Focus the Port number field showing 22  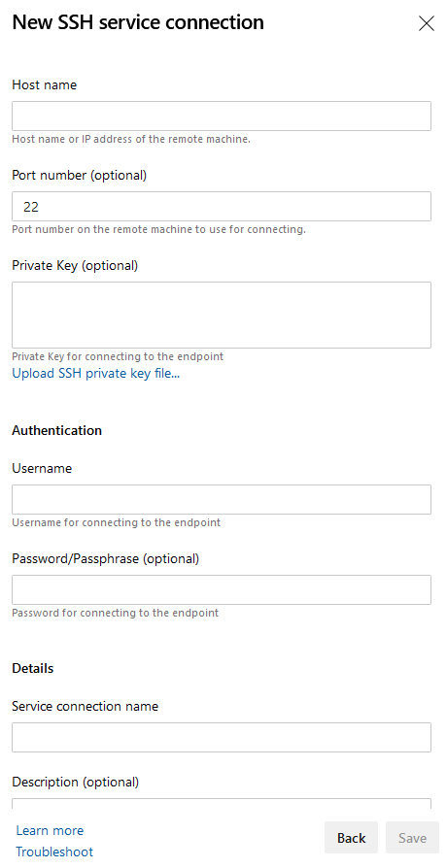pos(222,207)
